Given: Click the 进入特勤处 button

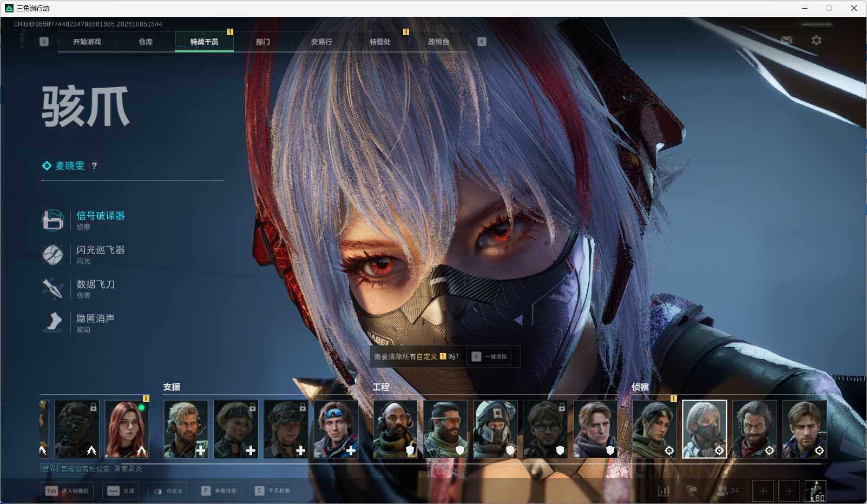Looking at the screenshot, I should click(x=67, y=491).
